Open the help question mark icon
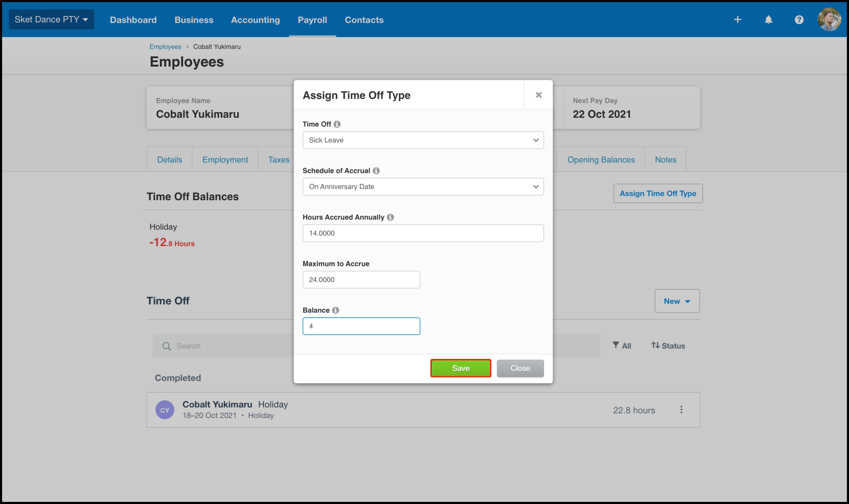 [799, 20]
